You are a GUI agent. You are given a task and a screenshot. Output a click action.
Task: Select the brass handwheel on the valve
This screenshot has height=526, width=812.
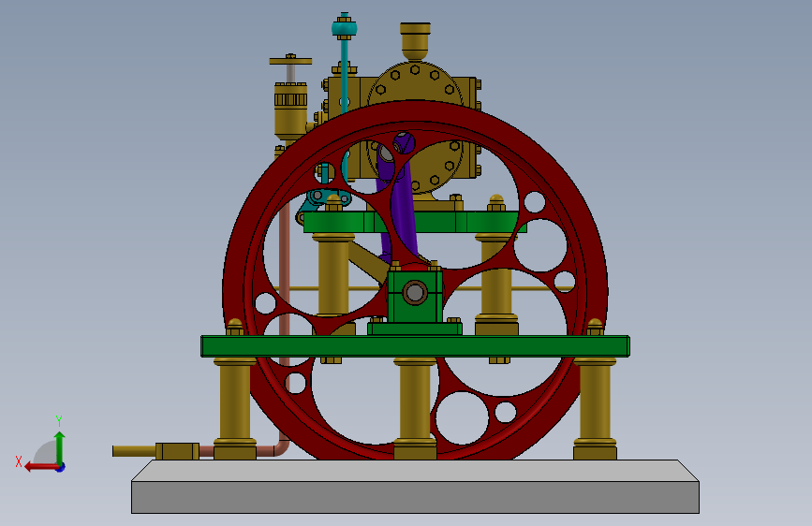point(290,61)
